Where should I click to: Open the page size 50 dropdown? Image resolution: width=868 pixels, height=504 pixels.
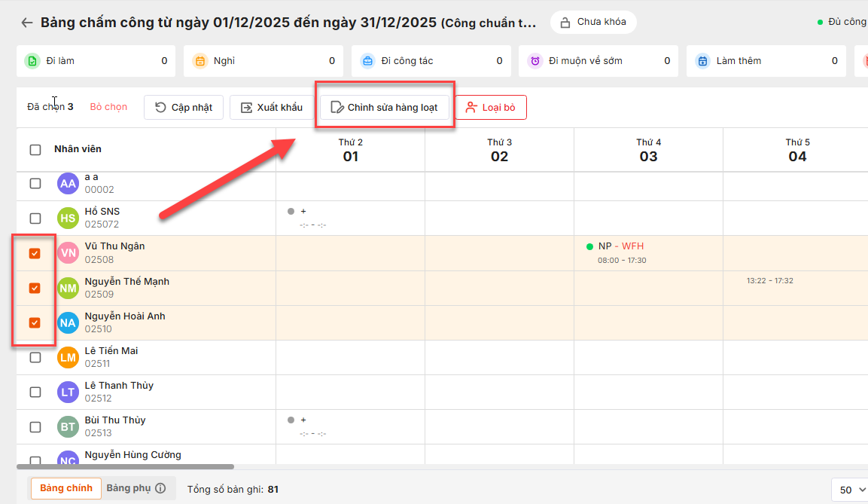pyautogui.click(x=851, y=490)
